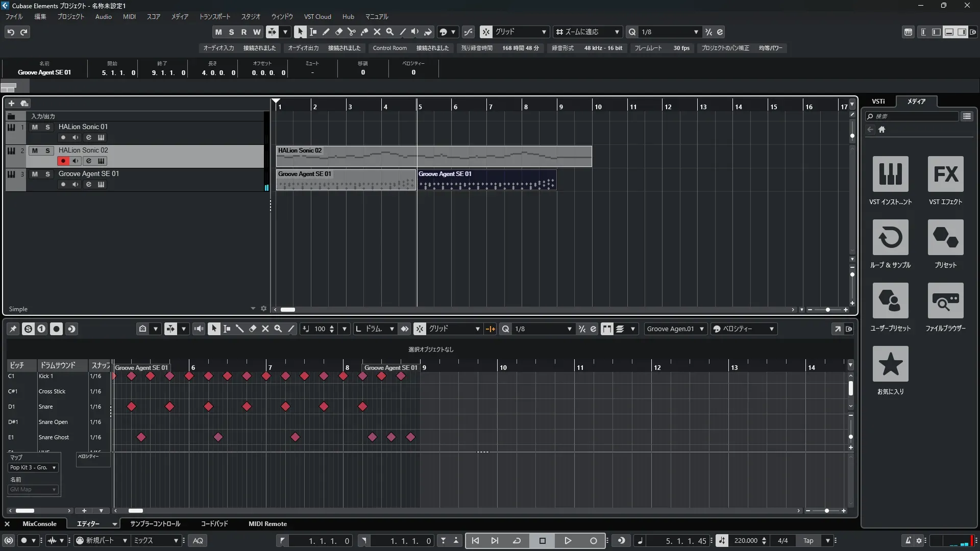Solo the Groove Agent SE 01 track
The height and width of the screenshot is (551, 980).
pyautogui.click(x=47, y=174)
